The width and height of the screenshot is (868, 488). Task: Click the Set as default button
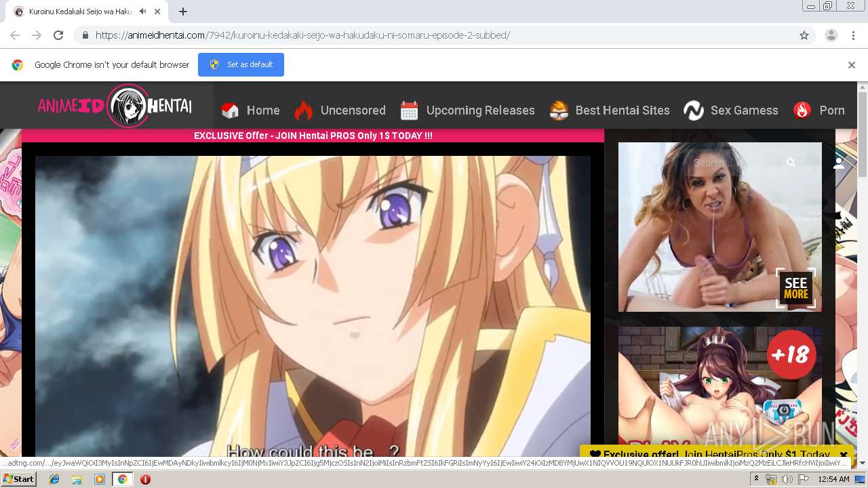coord(241,64)
